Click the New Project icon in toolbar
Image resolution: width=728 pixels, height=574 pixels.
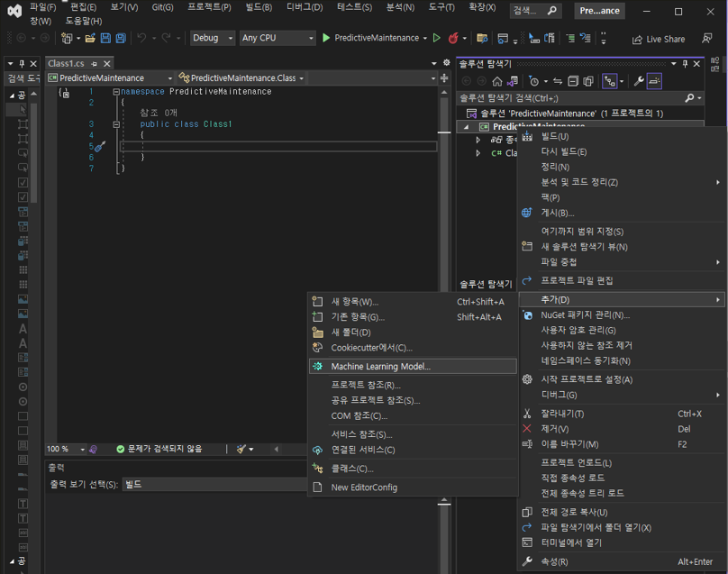[x=67, y=38]
